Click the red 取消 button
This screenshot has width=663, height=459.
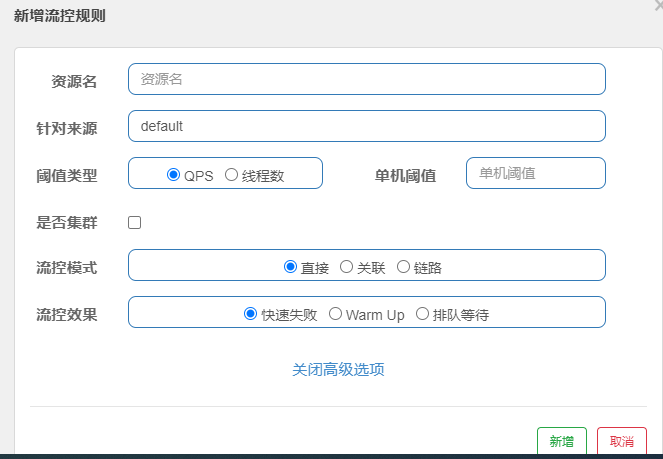(622, 441)
